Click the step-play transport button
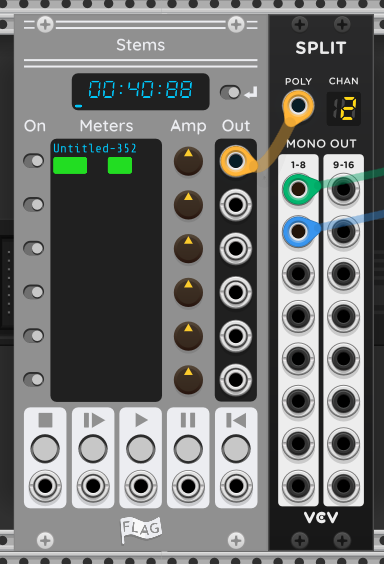The height and width of the screenshot is (564, 384). pyautogui.click(x=93, y=449)
